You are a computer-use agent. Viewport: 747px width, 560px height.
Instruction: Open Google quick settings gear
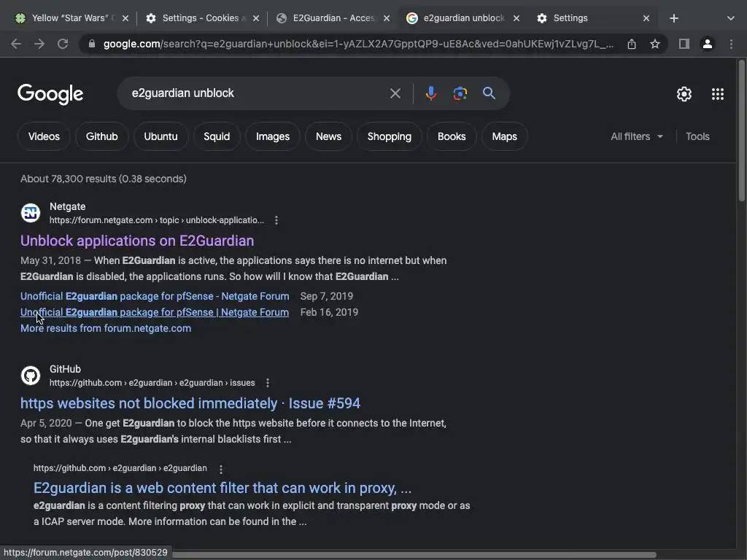click(x=684, y=94)
